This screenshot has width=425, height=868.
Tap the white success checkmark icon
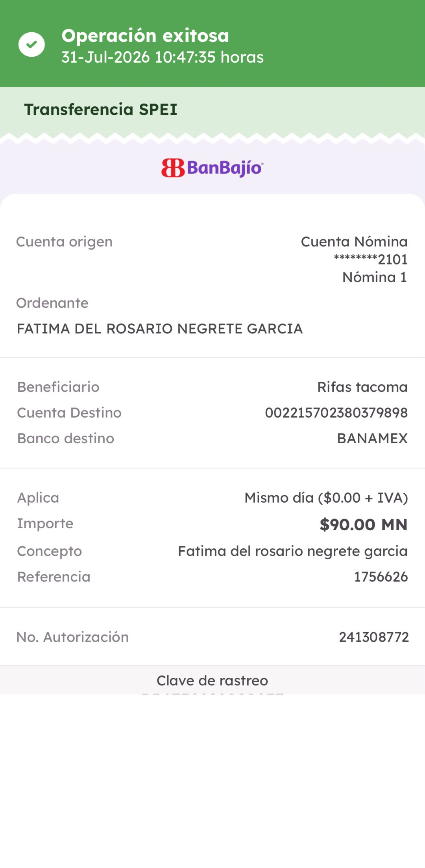(x=31, y=44)
